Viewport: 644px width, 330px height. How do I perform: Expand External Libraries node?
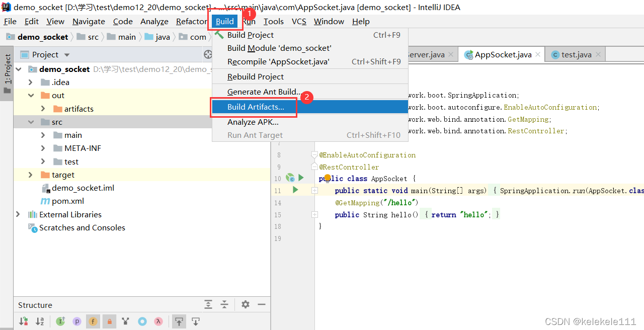tap(19, 214)
